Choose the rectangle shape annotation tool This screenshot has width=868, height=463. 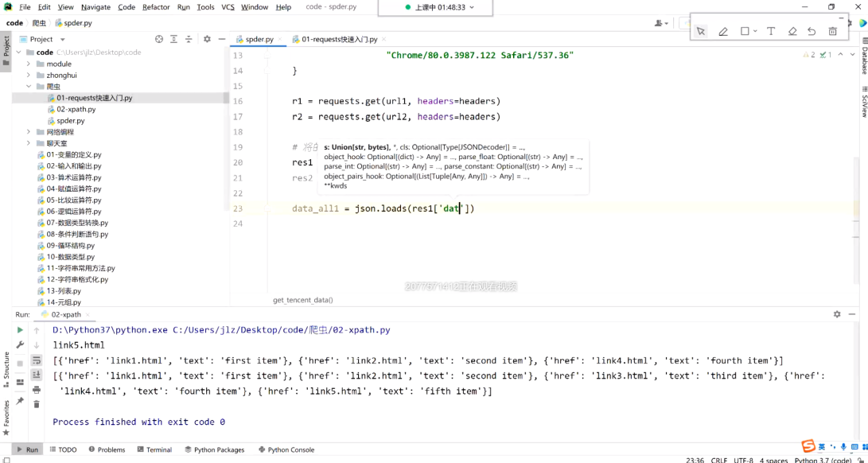point(745,32)
